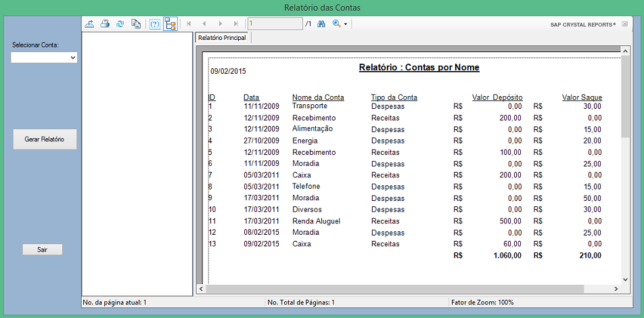The height and width of the screenshot is (318, 644).
Task: Click the magnifier Zoom icon
Action: [x=336, y=24]
